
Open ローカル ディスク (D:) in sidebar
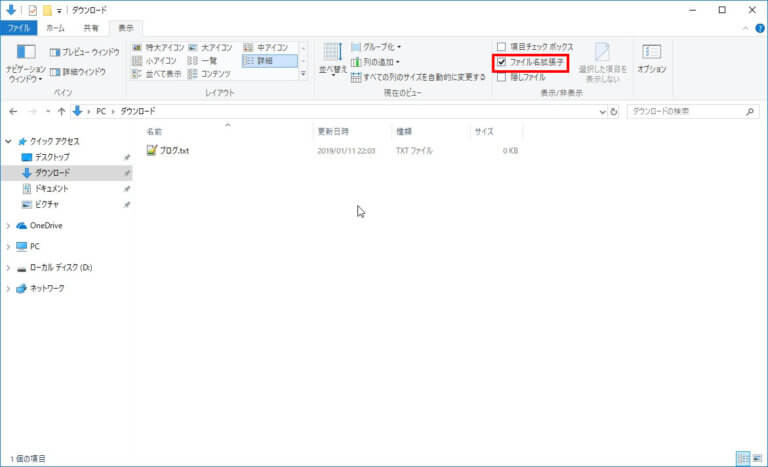[61, 268]
